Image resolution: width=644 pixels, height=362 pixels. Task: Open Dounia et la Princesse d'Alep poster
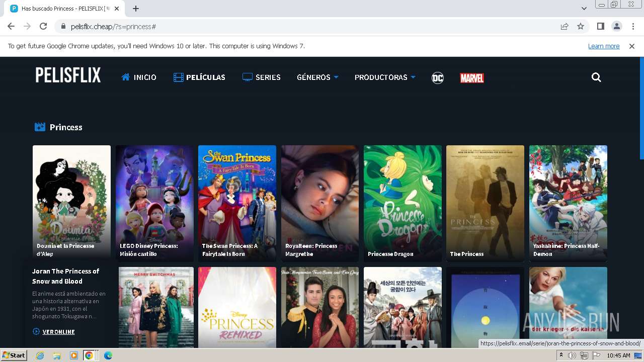click(71, 203)
